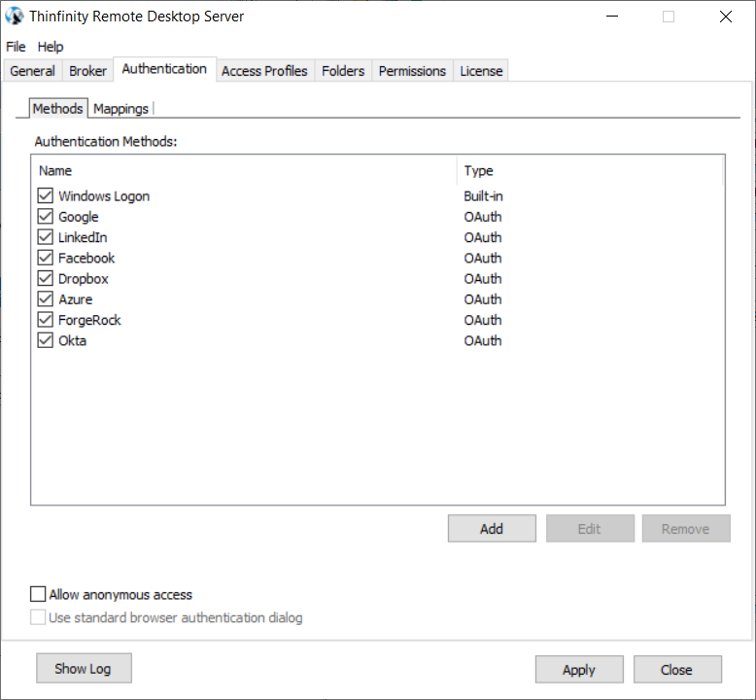
Task: Switch to the General tab
Action: 32,71
